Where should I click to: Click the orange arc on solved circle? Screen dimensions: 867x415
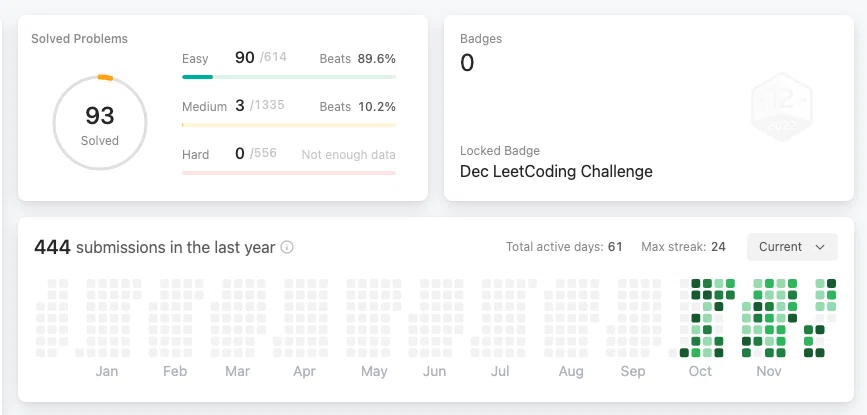click(105, 77)
